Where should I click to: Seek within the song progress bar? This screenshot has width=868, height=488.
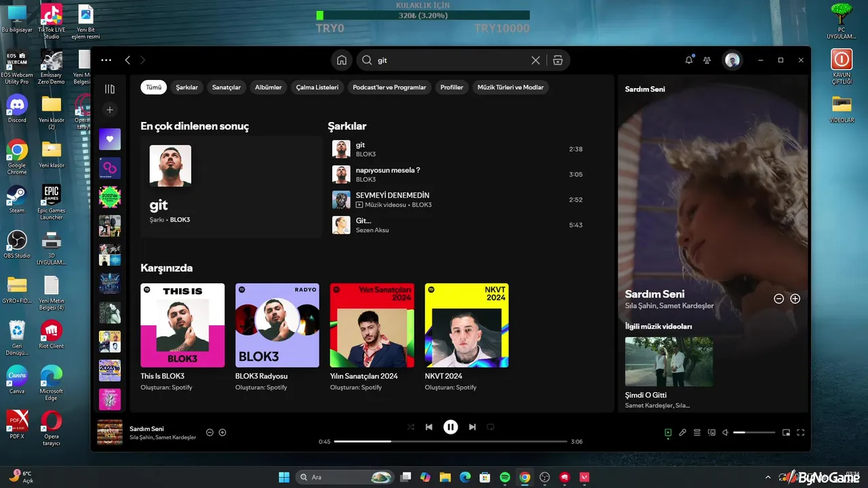[x=450, y=441]
